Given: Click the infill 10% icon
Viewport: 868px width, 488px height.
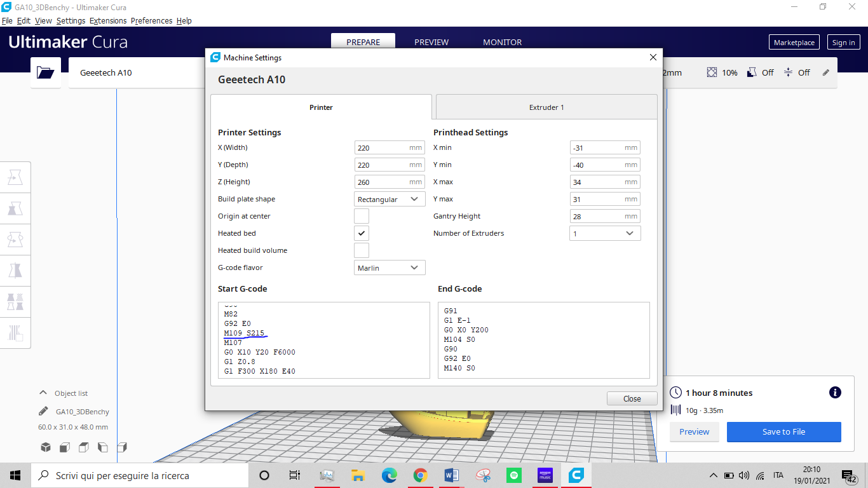Looking at the screenshot, I should tap(712, 72).
